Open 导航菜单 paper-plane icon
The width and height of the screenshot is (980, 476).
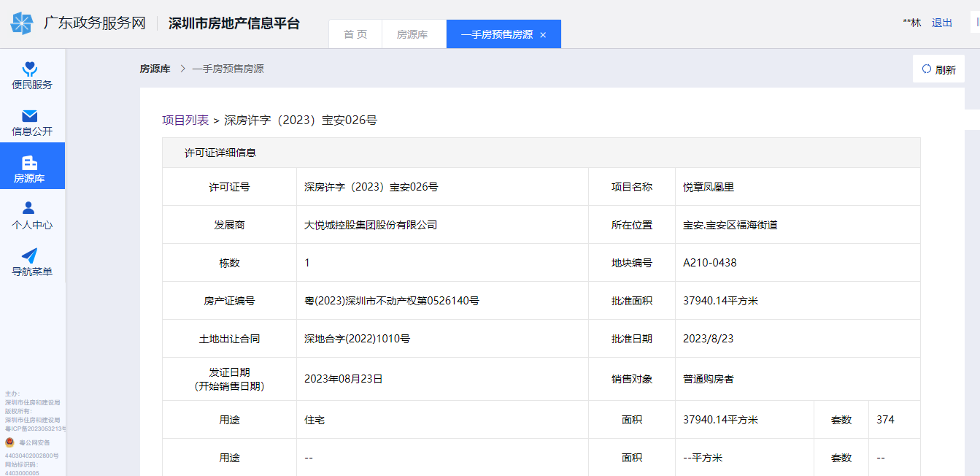30,256
